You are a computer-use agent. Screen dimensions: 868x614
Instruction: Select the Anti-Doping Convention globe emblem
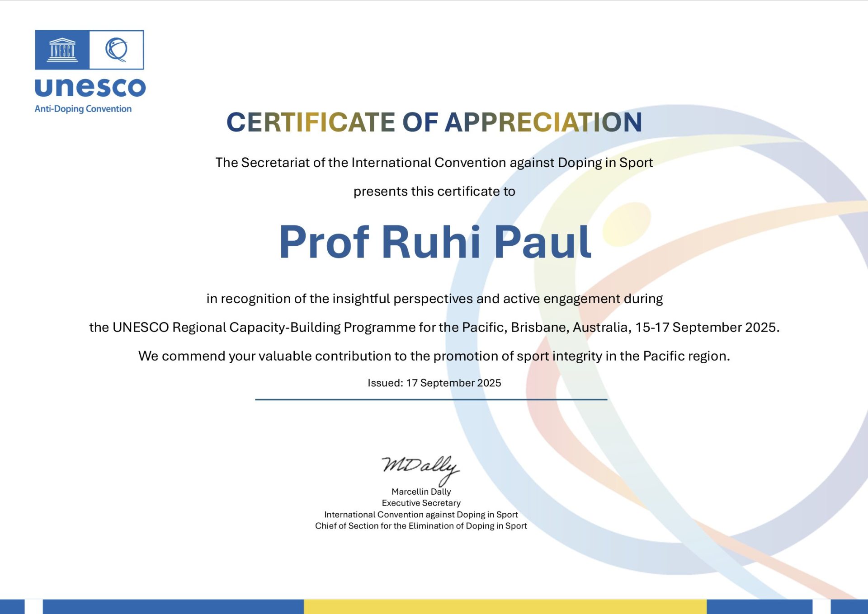pyautogui.click(x=117, y=50)
